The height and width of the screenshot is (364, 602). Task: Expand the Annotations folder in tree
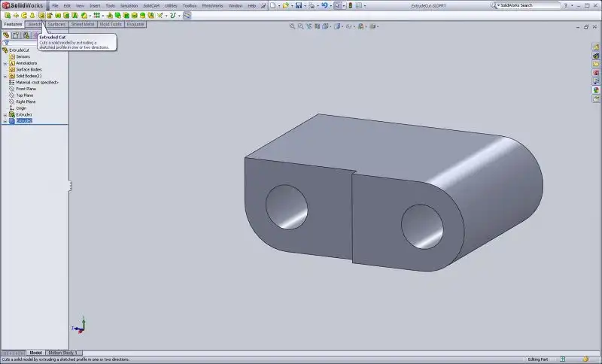coord(5,63)
